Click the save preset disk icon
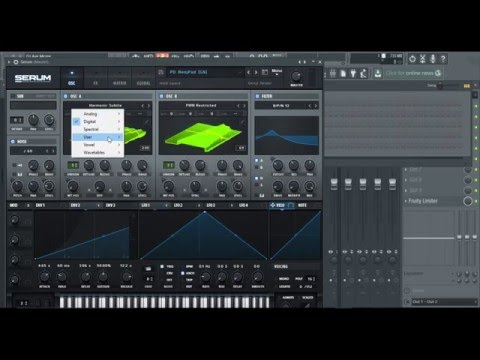 pos(161,72)
